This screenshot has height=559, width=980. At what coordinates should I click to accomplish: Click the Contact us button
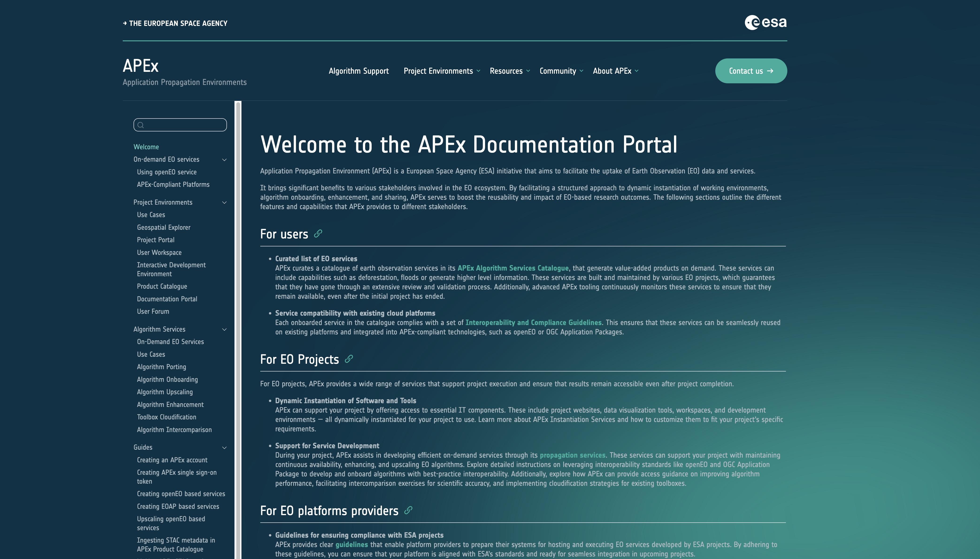(x=751, y=71)
